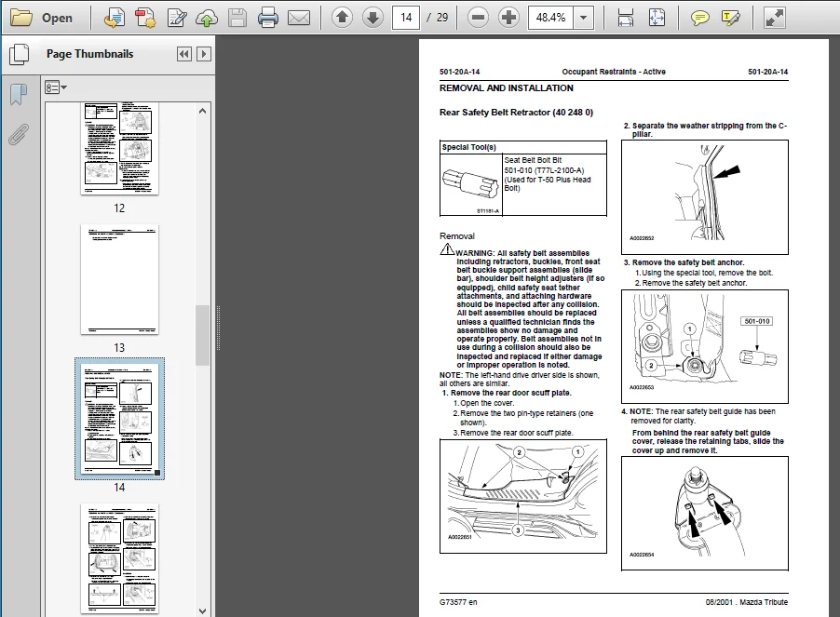Collapse the panel with double-left arrow
This screenshot has height=617, width=840.
coord(184,54)
